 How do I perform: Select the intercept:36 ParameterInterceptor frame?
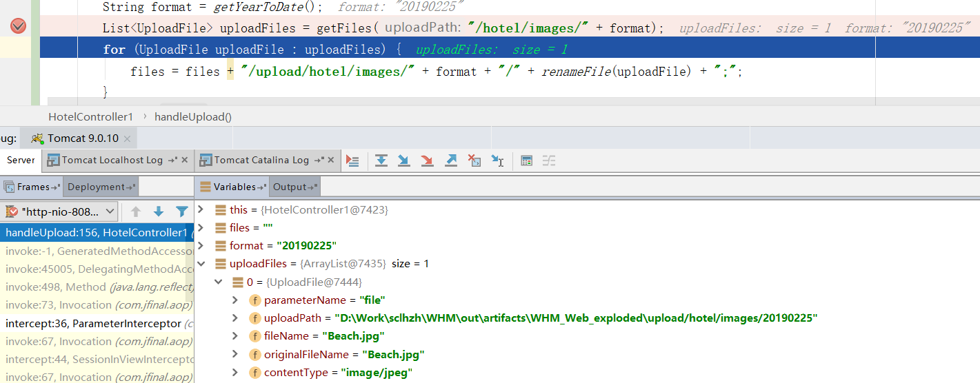[x=97, y=323]
